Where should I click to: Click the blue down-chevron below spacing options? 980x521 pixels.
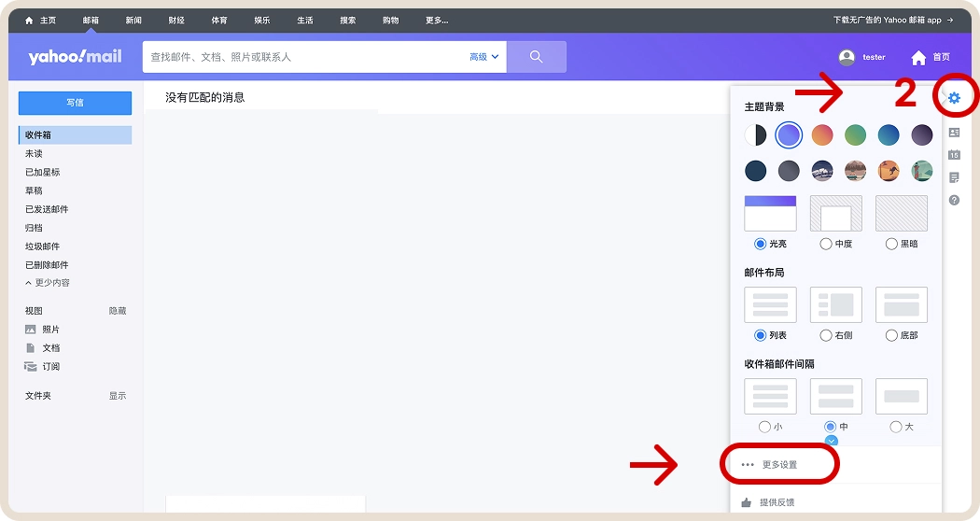tap(831, 441)
